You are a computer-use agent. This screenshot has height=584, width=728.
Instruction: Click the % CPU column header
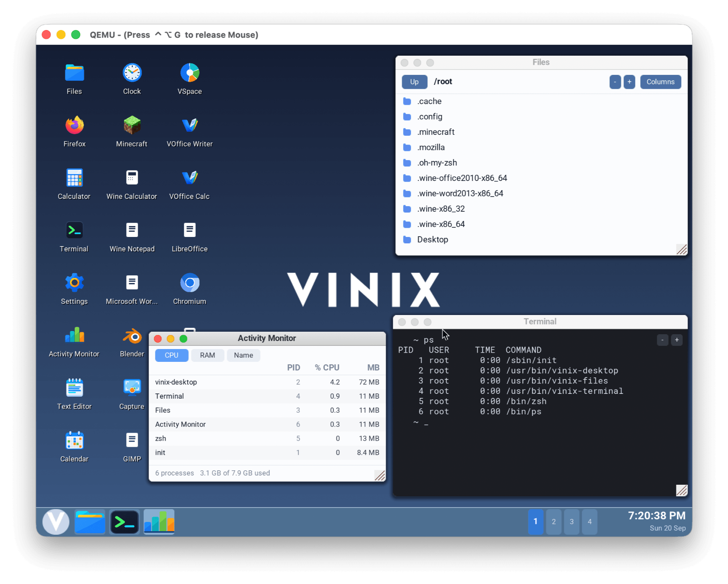(327, 368)
